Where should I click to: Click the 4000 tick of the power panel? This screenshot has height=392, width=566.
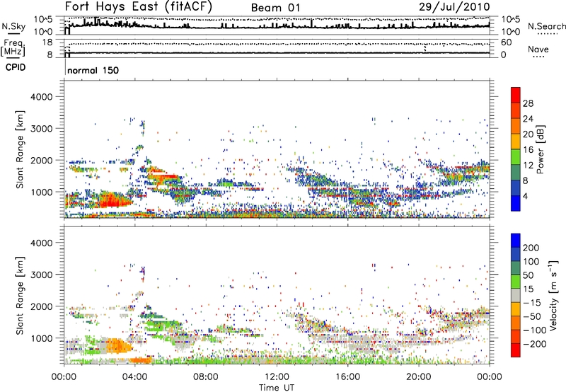(x=42, y=97)
